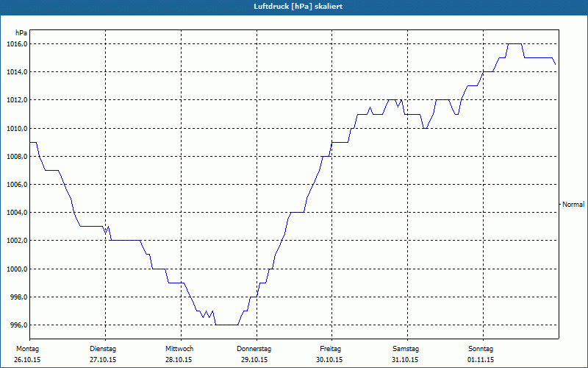Select the 'Sonntag' day label
Viewport: 588px width, 368px height.
pyautogui.click(x=481, y=349)
